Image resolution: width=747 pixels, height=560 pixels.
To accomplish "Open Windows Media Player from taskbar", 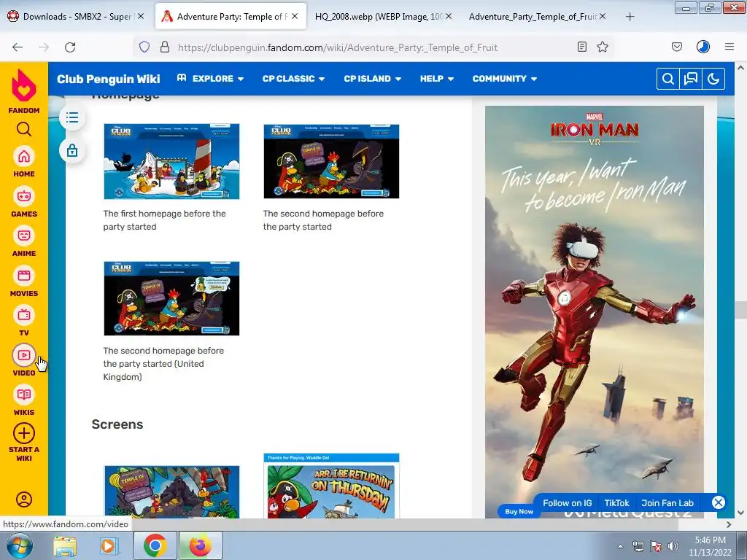I will 109,545.
